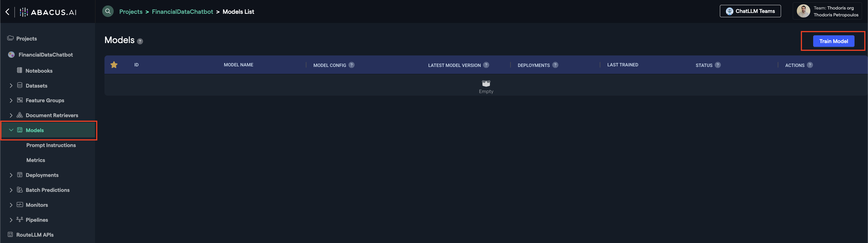This screenshot has width=868, height=243.
Task: Collapse the Models sidebar section
Action: (11, 130)
